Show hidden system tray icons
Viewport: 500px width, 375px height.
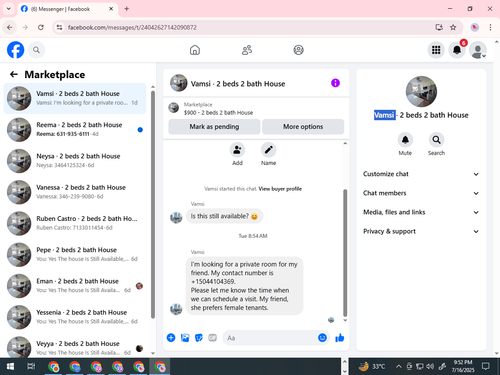tap(399, 367)
